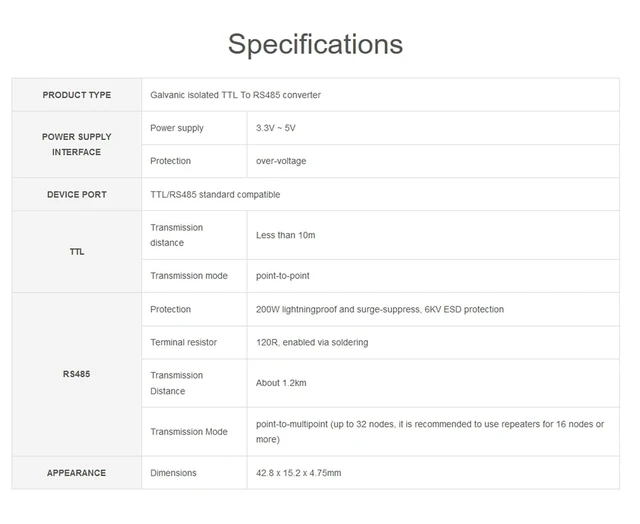Select the PRODUCT TYPE header cell
The height and width of the screenshot is (524, 640).
click(x=77, y=95)
